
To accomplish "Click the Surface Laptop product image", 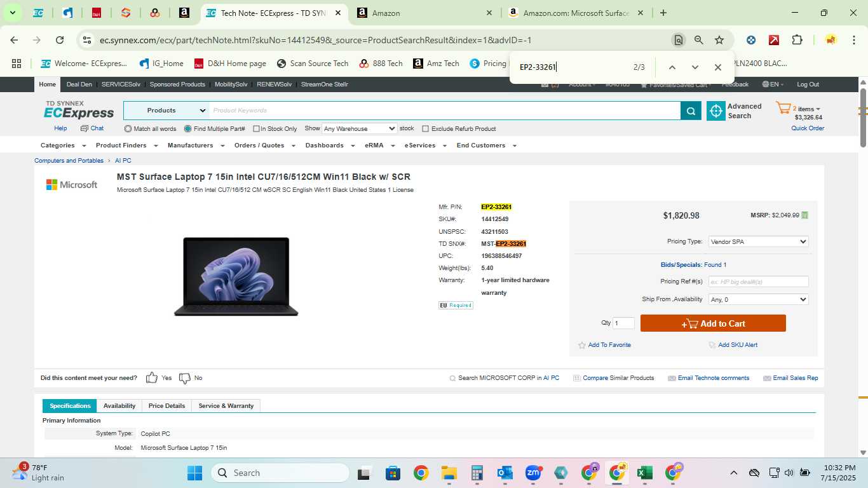I will 236,276.
